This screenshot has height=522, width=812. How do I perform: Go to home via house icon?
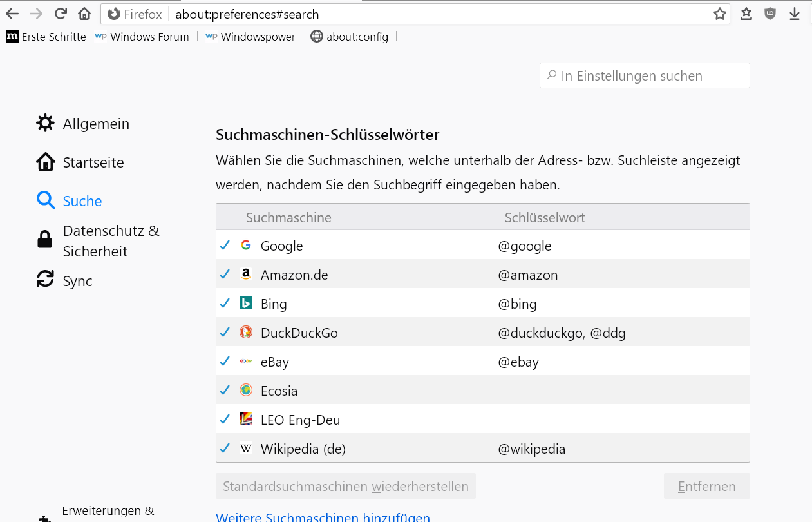coord(84,14)
